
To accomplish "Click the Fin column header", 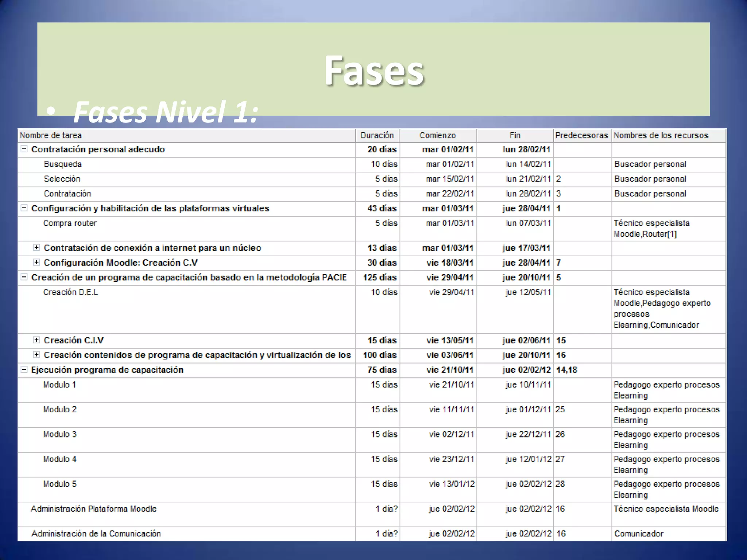I will (x=515, y=135).
